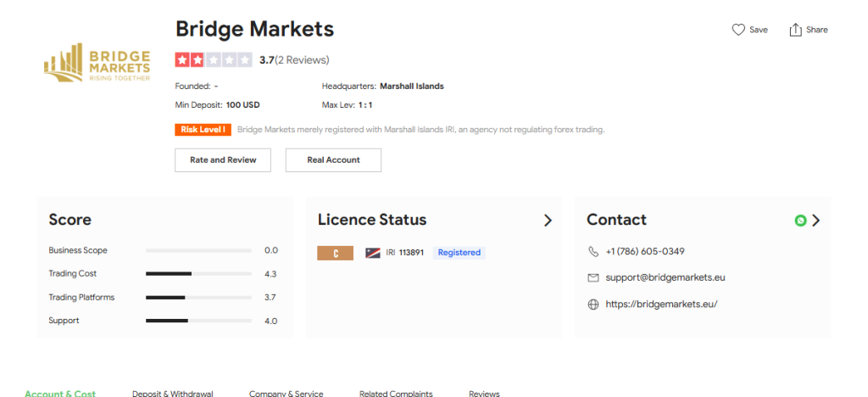The height and width of the screenshot is (397, 868).
Task: Click the orange Risk Level I badge
Action: (203, 130)
